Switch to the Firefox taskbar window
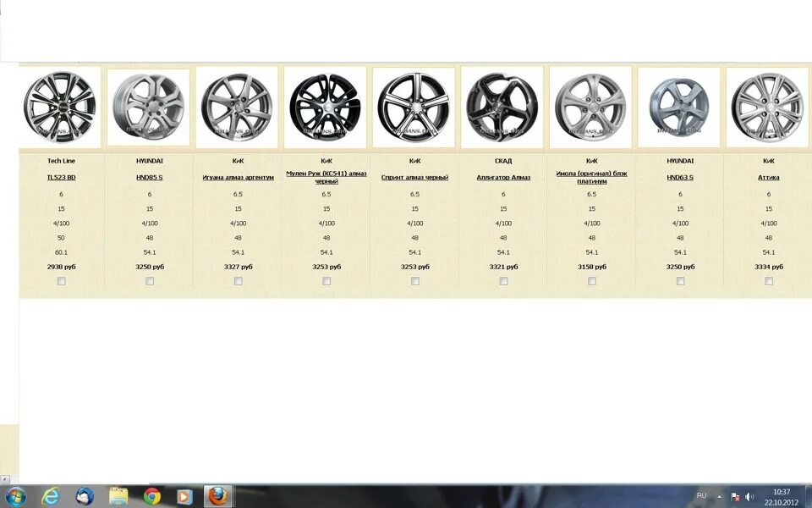 (x=218, y=496)
